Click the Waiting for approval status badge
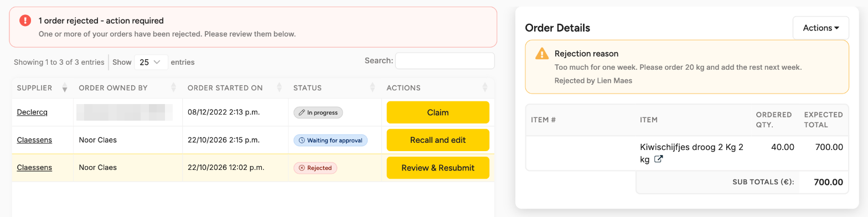The width and height of the screenshot is (868, 217). pyautogui.click(x=330, y=140)
